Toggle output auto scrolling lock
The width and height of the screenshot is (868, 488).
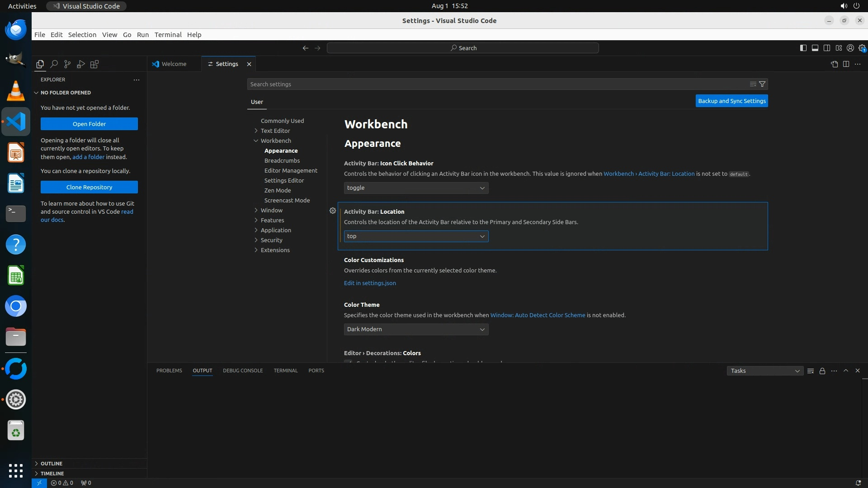[822, 371]
